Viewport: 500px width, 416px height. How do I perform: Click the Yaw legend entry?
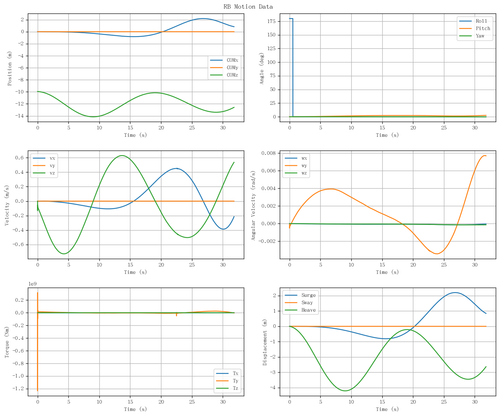(x=472, y=36)
